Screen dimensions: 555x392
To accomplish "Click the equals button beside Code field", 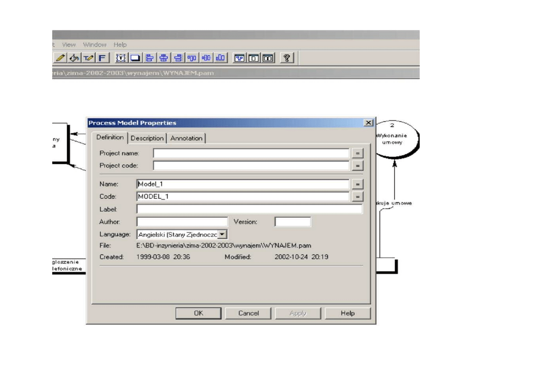I will [x=358, y=197].
